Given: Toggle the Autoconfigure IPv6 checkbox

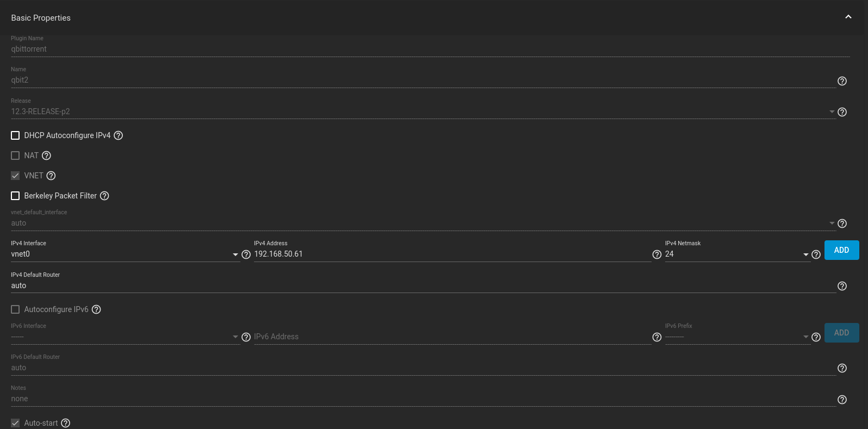Looking at the screenshot, I should [x=15, y=309].
